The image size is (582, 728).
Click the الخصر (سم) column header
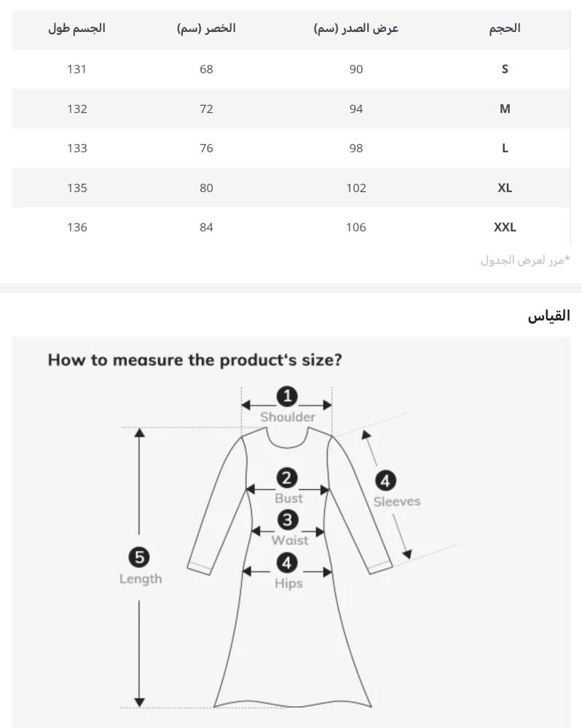[x=206, y=28]
